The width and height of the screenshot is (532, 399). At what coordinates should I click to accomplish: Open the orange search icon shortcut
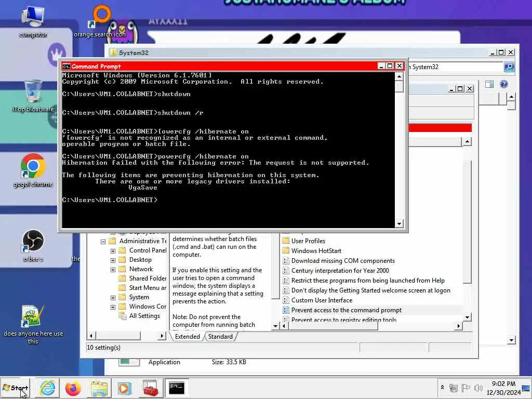point(99,21)
